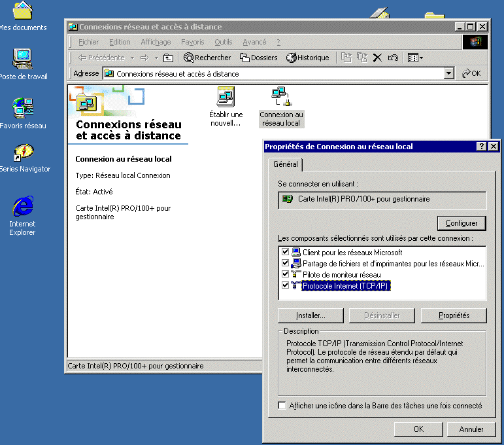Click Type: Réseau local Connexion text
Screen dimensions: 504x445
pyautogui.click(x=123, y=175)
